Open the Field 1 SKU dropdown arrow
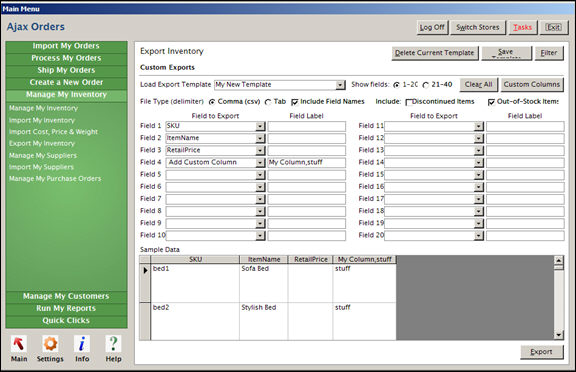Viewport: 576px width, 372px height. pyautogui.click(x=260, y=126)
